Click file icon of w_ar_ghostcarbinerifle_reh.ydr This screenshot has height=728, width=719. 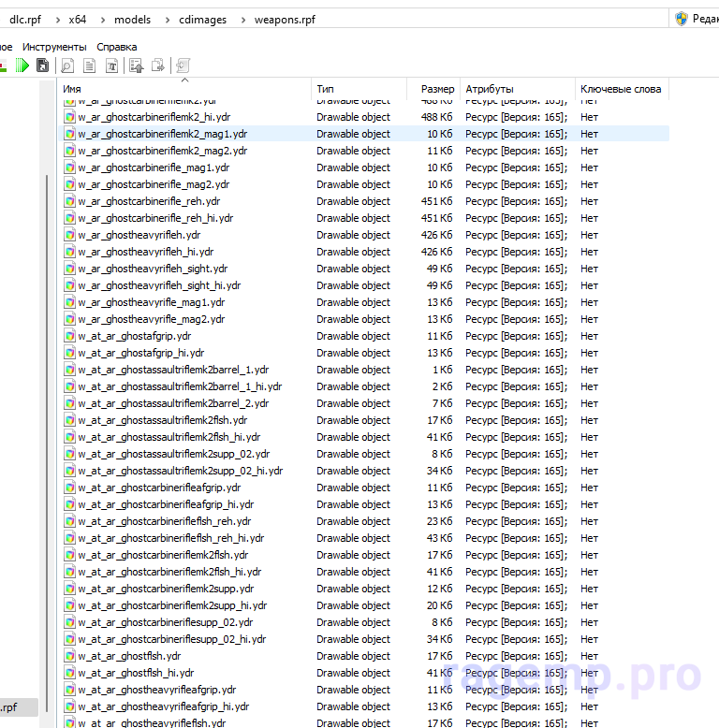[x=69, y=201]
